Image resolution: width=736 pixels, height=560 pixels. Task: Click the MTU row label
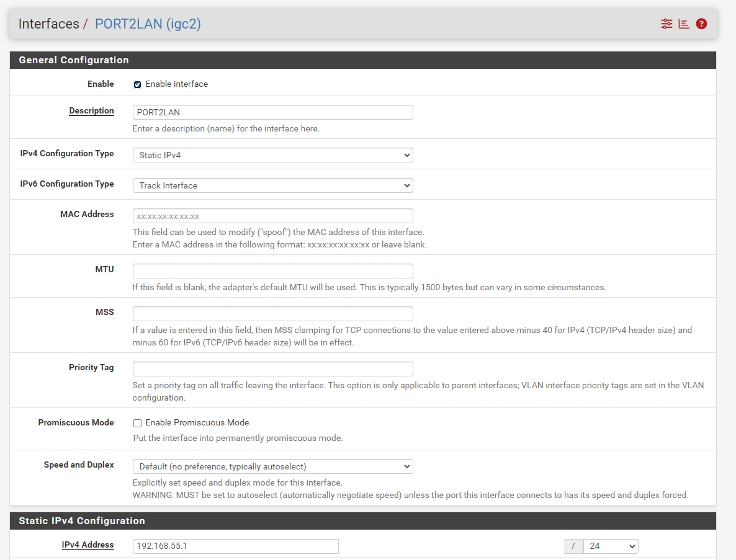(104, 270)
